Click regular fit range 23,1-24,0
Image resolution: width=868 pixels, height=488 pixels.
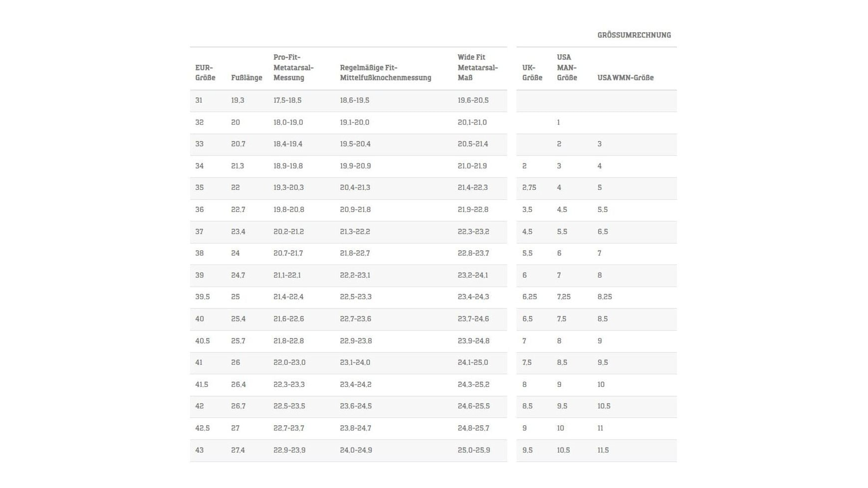pos(355,362)
